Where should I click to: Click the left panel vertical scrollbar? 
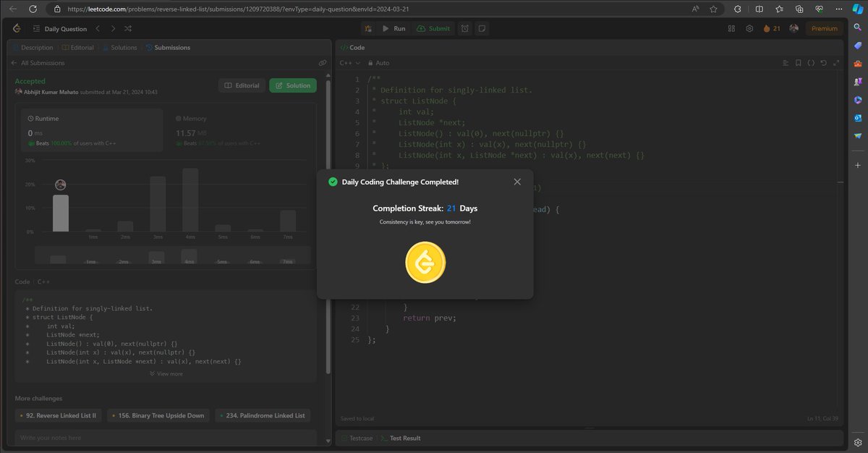click(328, 227)
